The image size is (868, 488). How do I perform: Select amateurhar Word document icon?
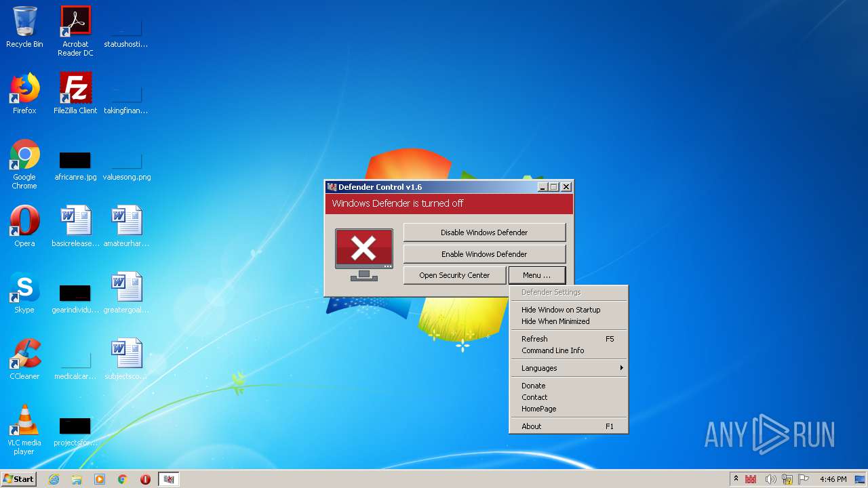tap(126, 226)
